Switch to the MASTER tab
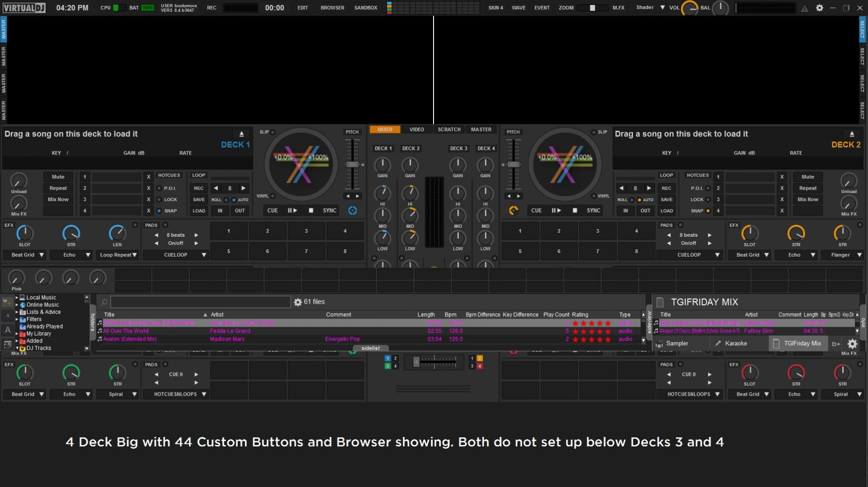The image size is (868, 487). click(x=481, y=130)
